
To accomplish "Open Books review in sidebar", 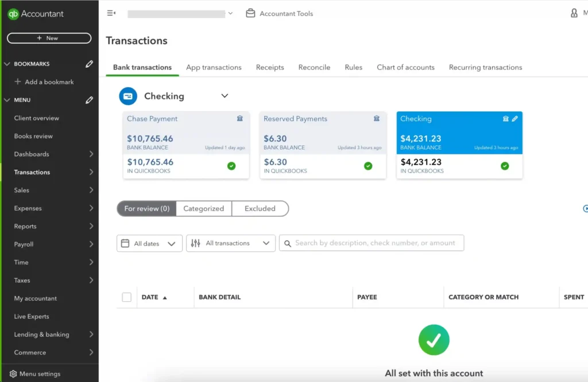I will (x=33, y=136).
